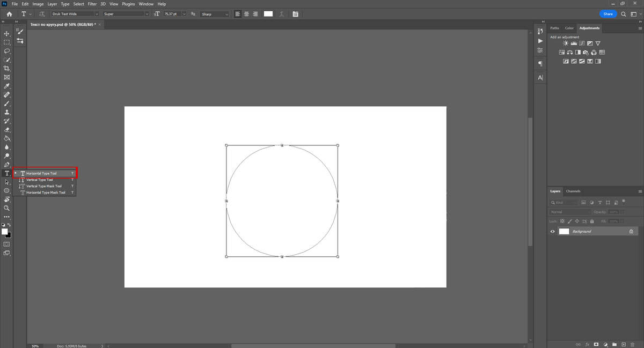The image size is (644, 348).
Task: Open the layer Kind filter dropdown
Action: coord(563,203)
